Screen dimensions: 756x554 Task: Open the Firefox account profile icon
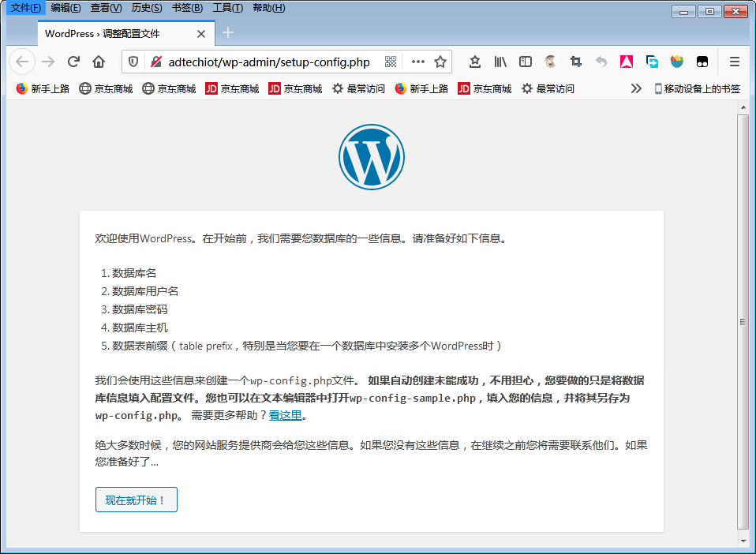(x=549, y=61)
